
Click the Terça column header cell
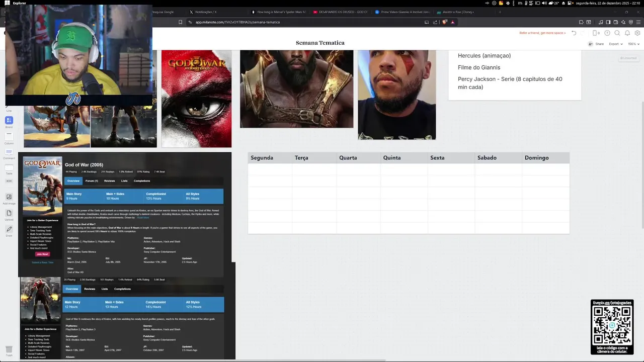(314, 158)
